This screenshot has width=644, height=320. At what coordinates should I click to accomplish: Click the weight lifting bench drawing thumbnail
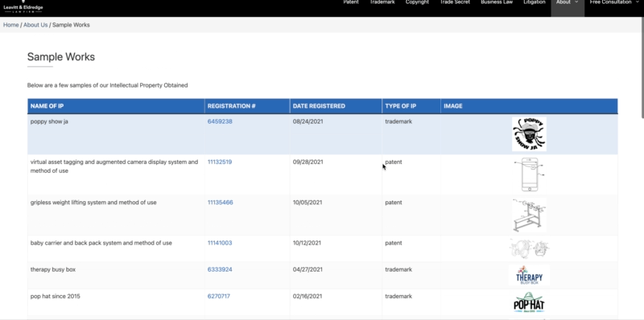pos(529,215)
